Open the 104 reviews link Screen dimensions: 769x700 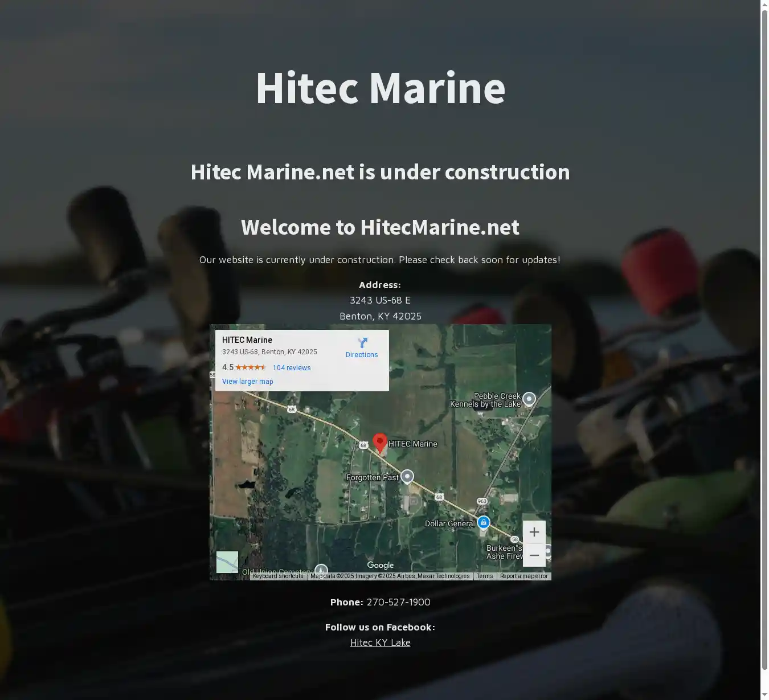click(x=292, y=368)
